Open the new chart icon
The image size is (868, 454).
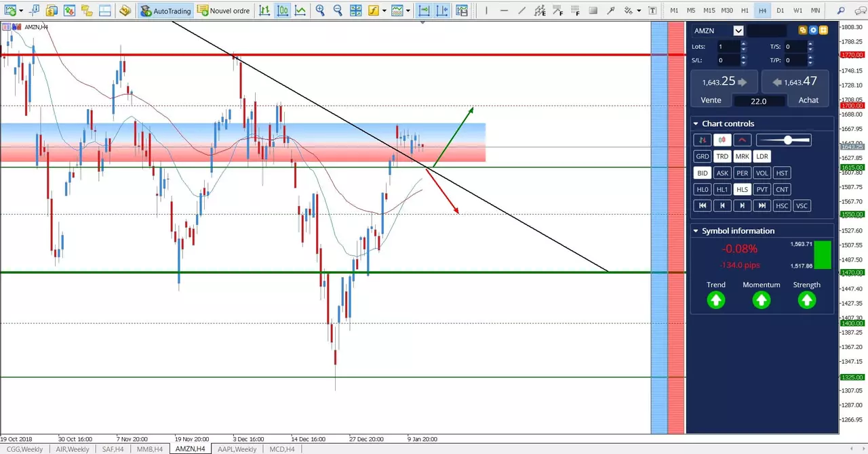(x=10, y=11)
